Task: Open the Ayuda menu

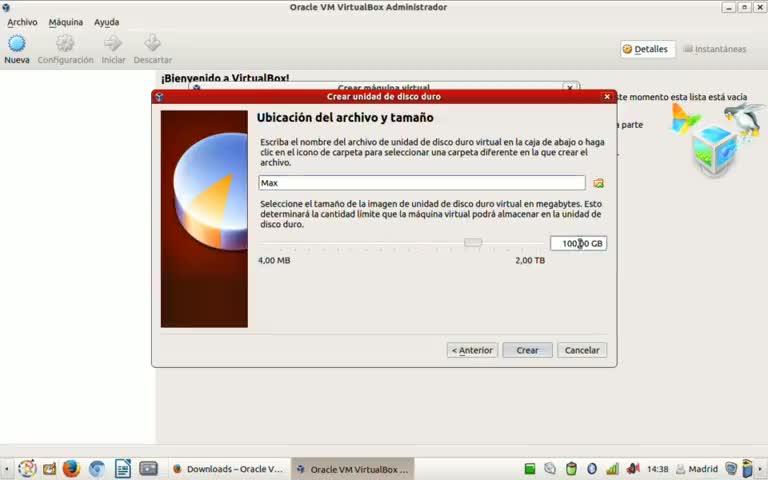Action: [x=106, y=22]
